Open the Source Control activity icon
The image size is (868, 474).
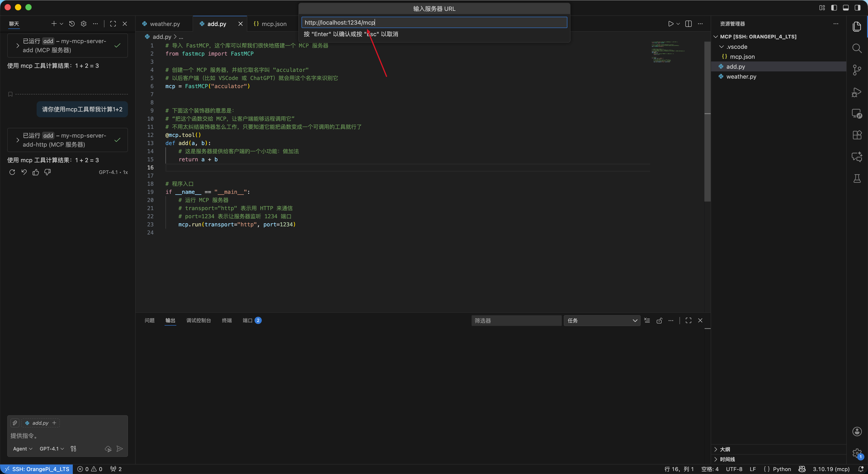click(856, 70)
